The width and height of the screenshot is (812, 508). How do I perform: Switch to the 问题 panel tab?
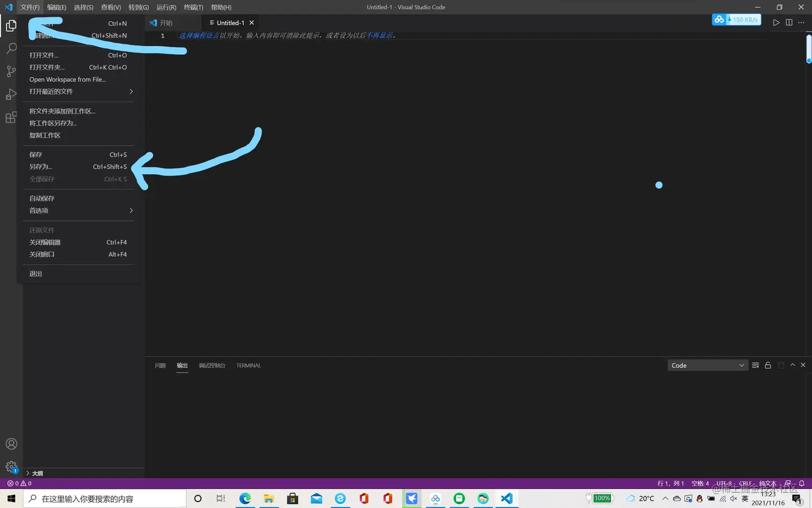point(160,366)
